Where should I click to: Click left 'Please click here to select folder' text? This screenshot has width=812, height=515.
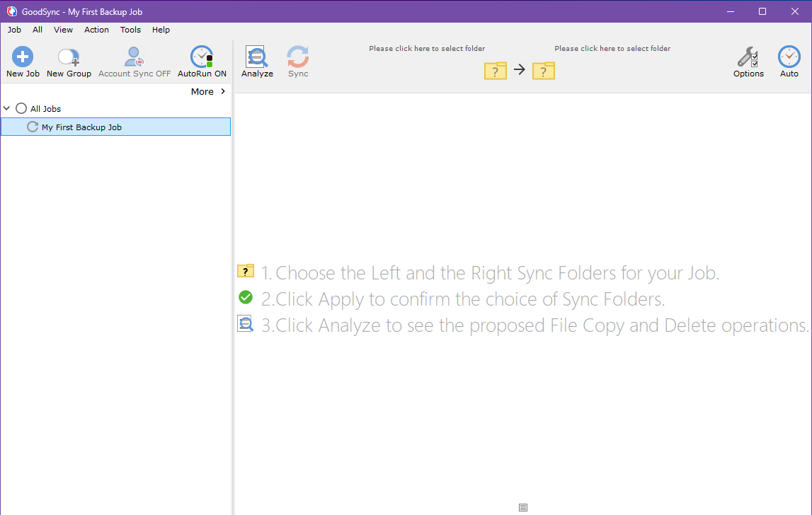click(x=427, y=48)
